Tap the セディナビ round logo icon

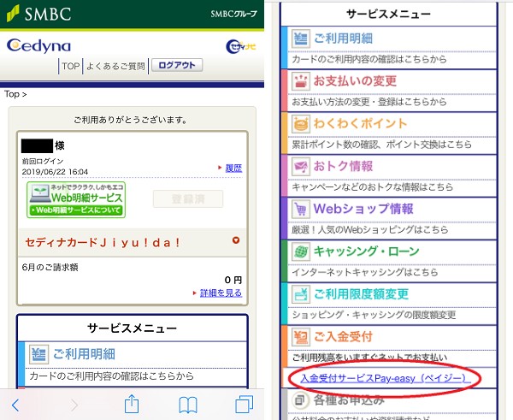[241, 46]
